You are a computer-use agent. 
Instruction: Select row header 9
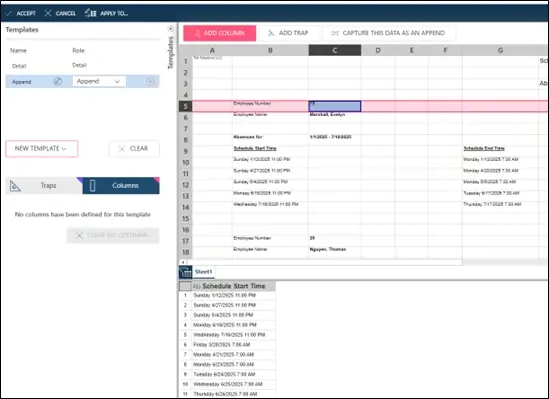186,151
